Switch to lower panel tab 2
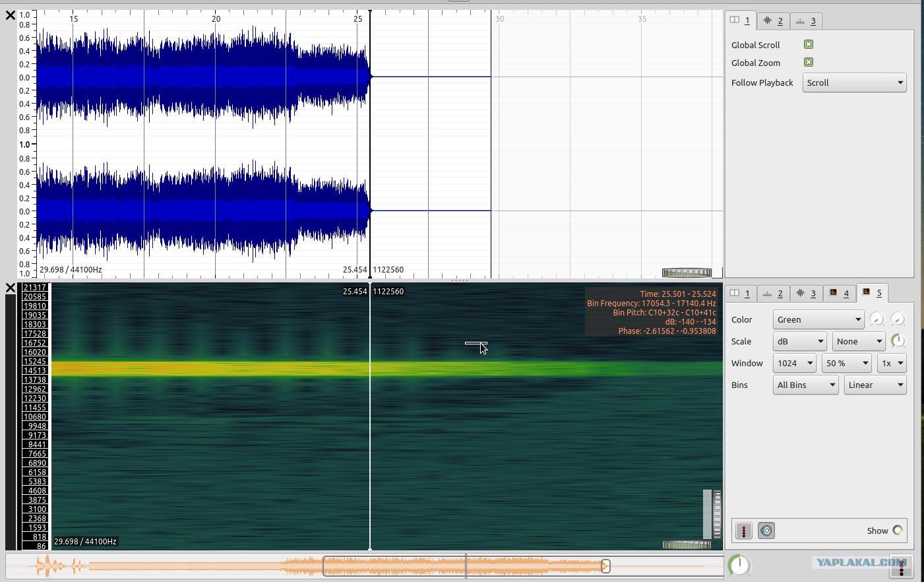 coord(773,294)
